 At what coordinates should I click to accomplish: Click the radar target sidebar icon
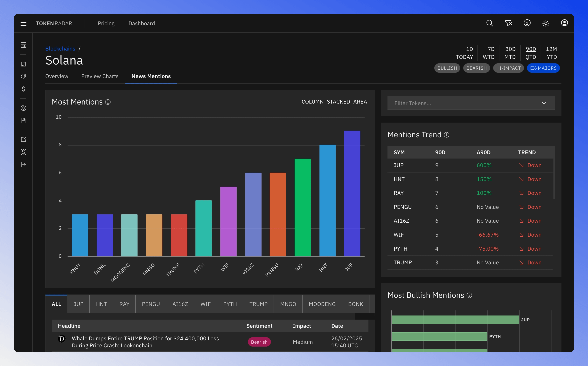tap(23, 108)
